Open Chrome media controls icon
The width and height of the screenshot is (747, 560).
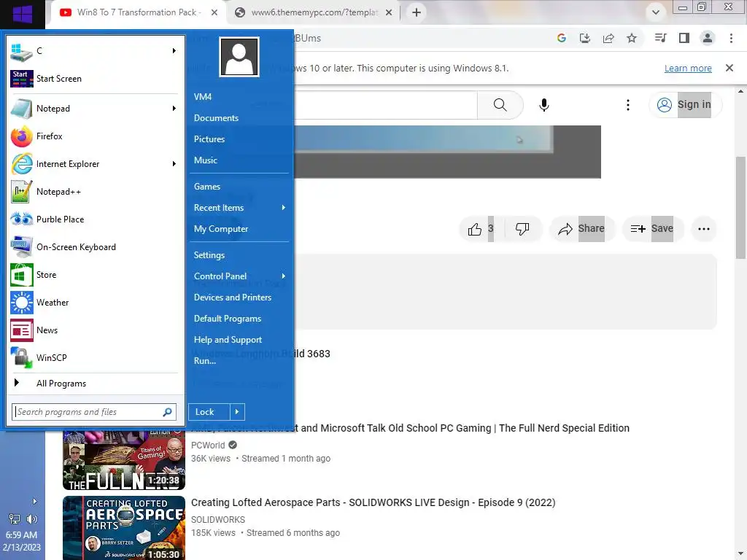[x=660, y=38]
